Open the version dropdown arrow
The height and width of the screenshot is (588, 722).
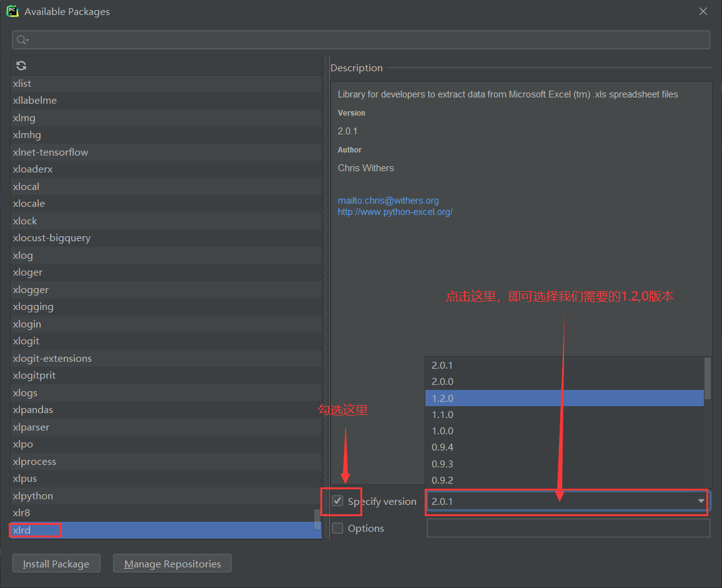click(x=701, y=501)
